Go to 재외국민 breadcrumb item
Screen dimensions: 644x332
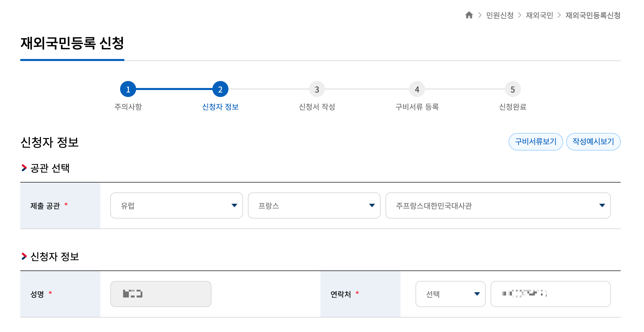tap(539, 15)
